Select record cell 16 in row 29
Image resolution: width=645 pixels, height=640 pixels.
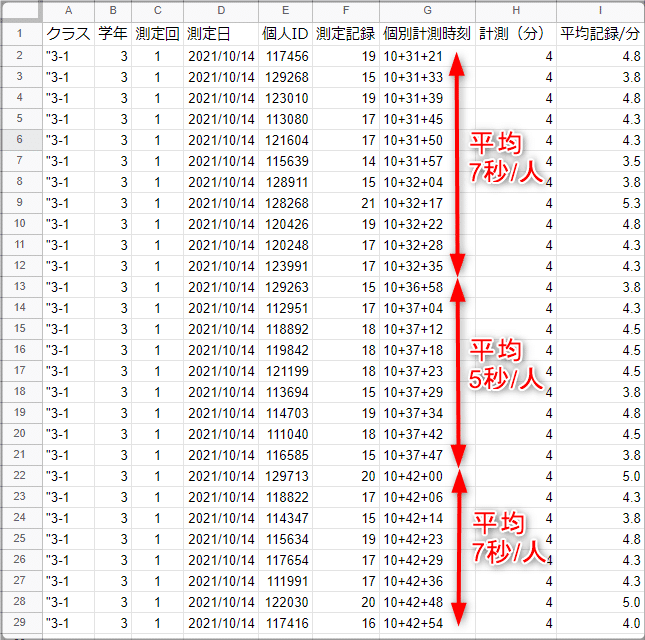click(346, 623)
